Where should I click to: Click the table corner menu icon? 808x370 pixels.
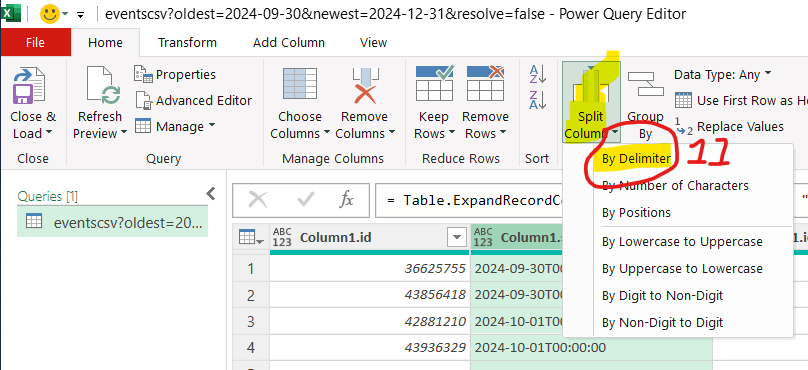[x=251, y=238]
